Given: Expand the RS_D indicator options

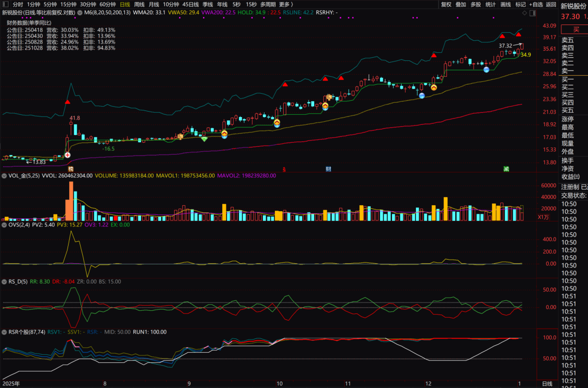Looking at the screenshot, I should click(4, 281).
